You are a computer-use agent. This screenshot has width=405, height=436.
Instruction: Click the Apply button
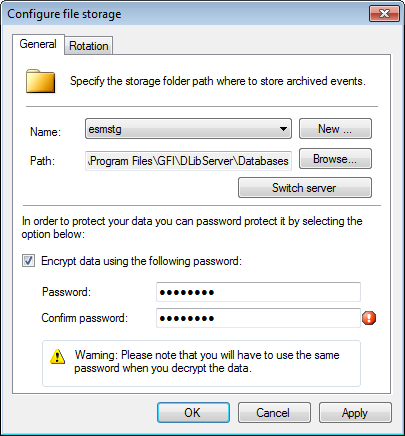(x=355, y=413)
